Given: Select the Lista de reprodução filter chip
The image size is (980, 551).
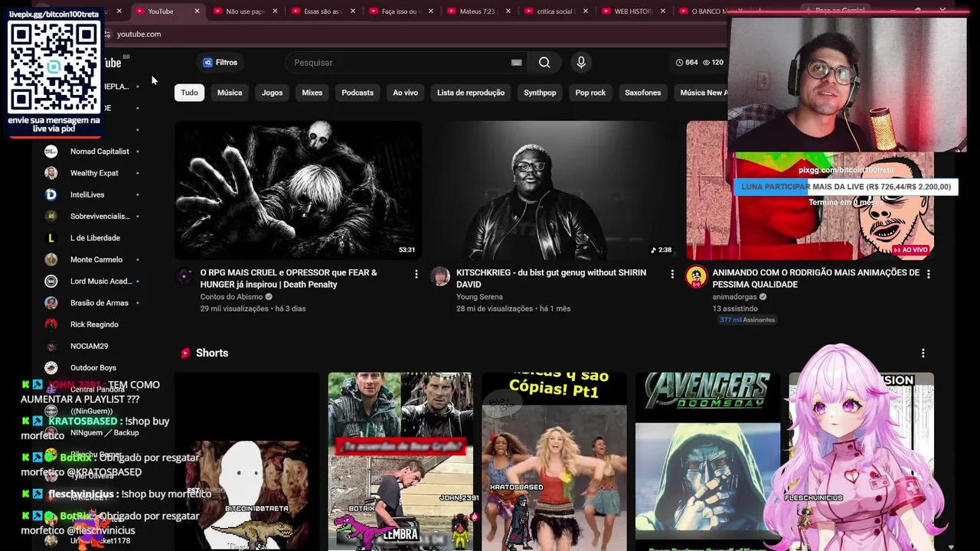Looking at the screenshot, I should [x=471, y=93].
